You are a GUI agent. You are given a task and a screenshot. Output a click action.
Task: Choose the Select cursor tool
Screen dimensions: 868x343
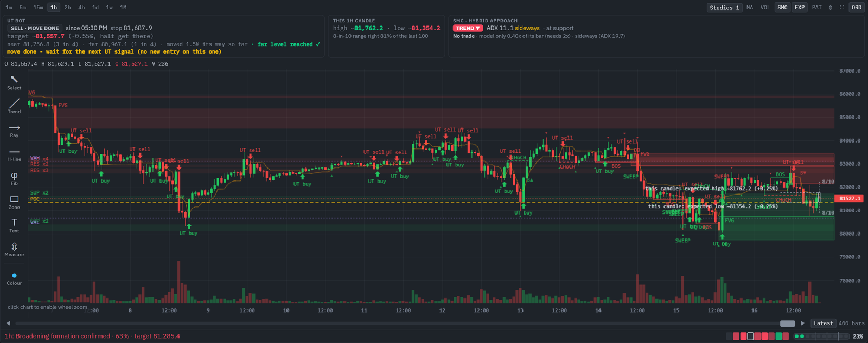click(x=14, y=83)
